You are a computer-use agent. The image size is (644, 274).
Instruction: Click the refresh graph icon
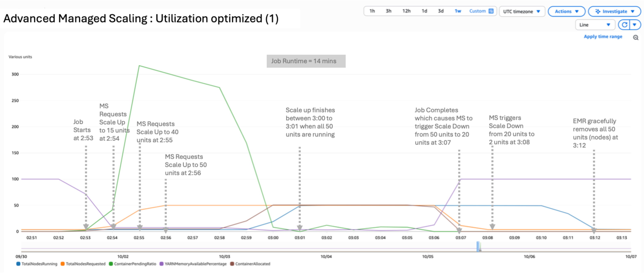pyautogui.click(x=624, y=25)
